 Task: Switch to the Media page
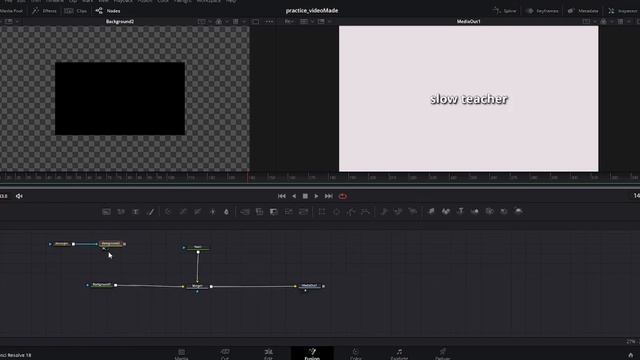182,354
